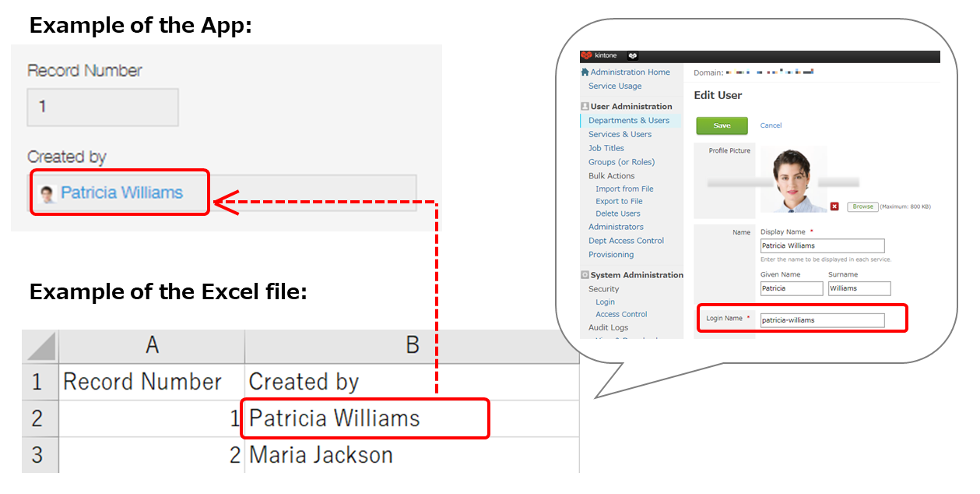Viewport: 980px width, 494px height.
Task: Open Import from File option
Action: click(624, 189)
